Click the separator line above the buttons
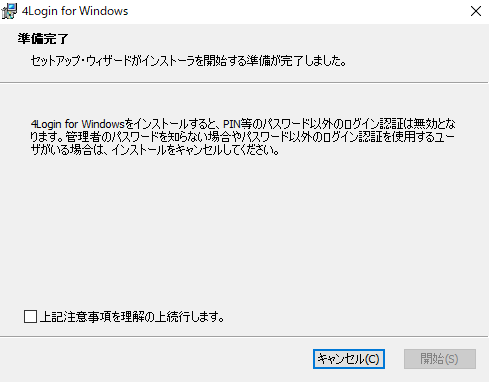The width and height of the screenshot is (489, 382). pyautogui.click(x=244, y=336)
